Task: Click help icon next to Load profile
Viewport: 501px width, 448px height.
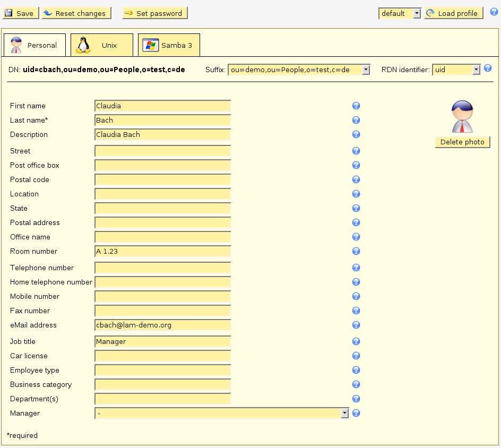Action: (494, 12)
